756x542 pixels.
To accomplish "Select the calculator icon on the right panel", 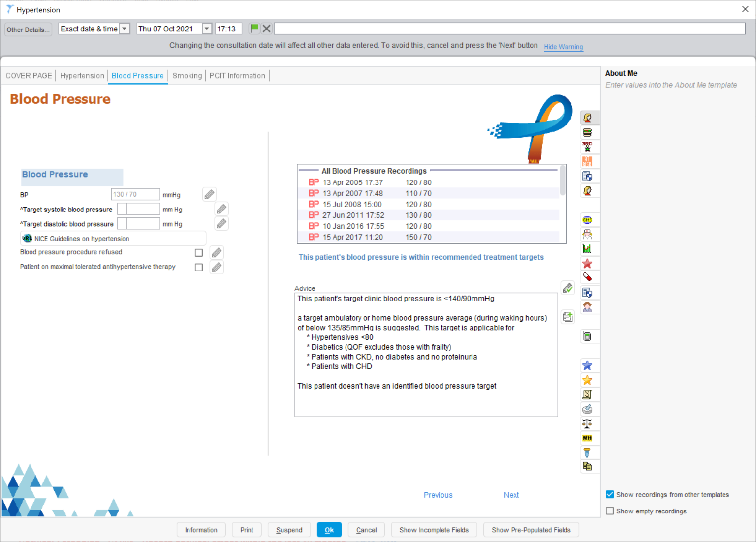I will [589, 336].
